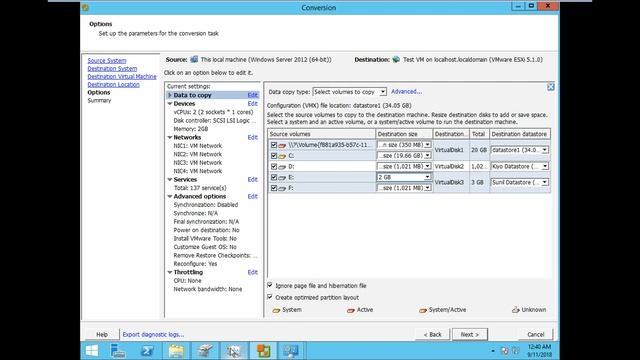Click the drive icon beside F:
This screenshot has height=360, width=640.
282,188
